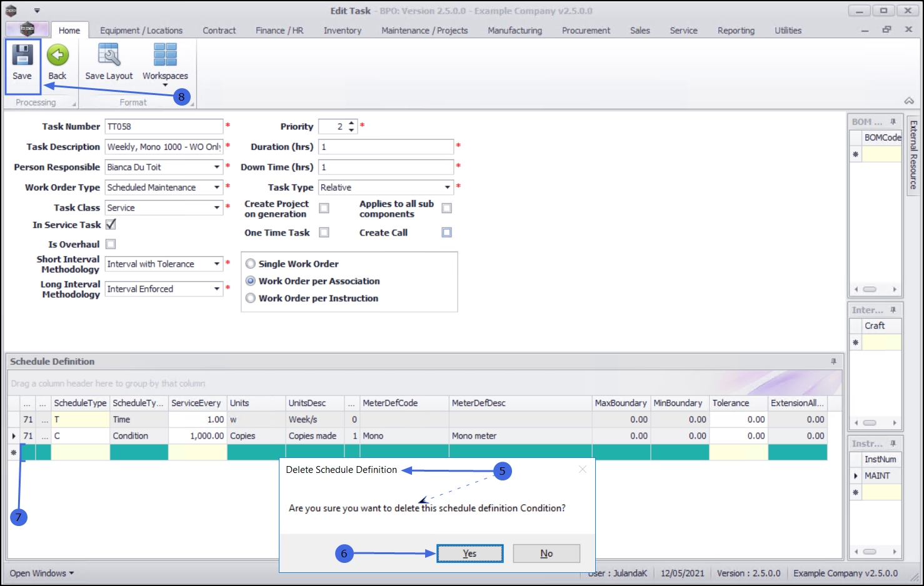Click the Format group launcher icon
This screenshot has height=586, width=924.
pos(192,104)
